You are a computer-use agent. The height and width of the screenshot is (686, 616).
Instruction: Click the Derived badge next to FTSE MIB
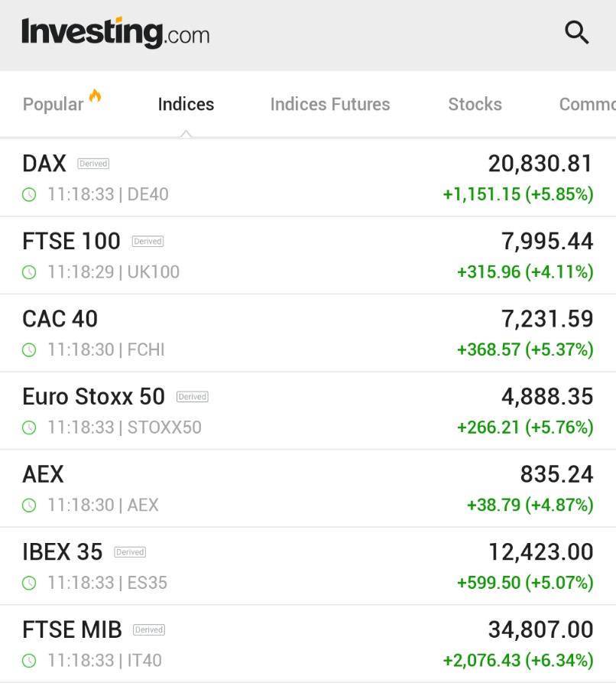(149, 629)
